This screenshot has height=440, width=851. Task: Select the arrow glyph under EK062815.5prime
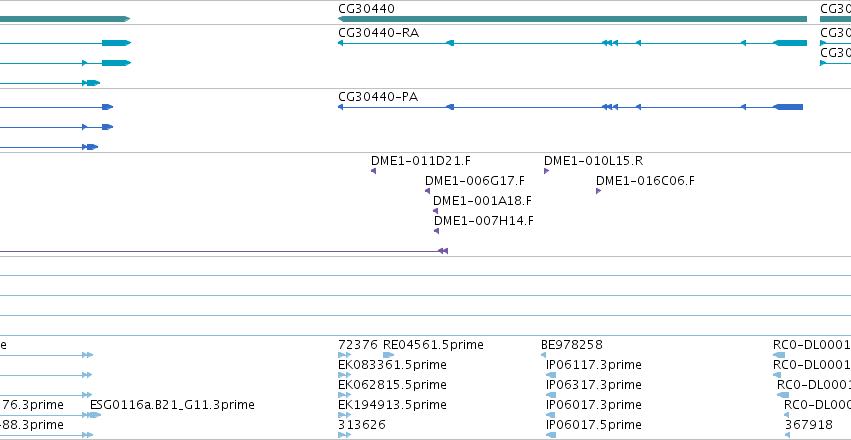(x=345, y=395)
